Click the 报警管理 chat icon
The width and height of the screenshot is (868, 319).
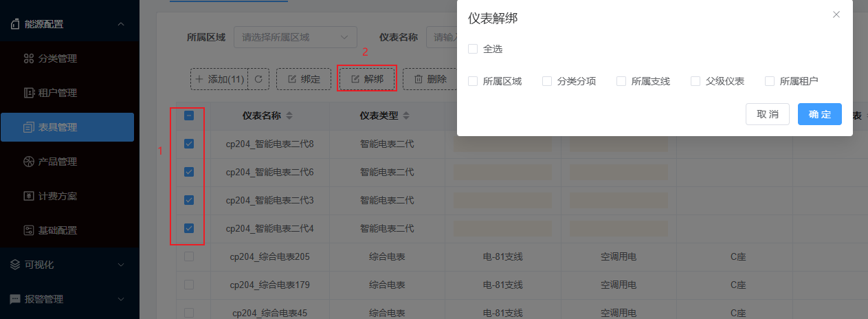[x=15, y=299]
